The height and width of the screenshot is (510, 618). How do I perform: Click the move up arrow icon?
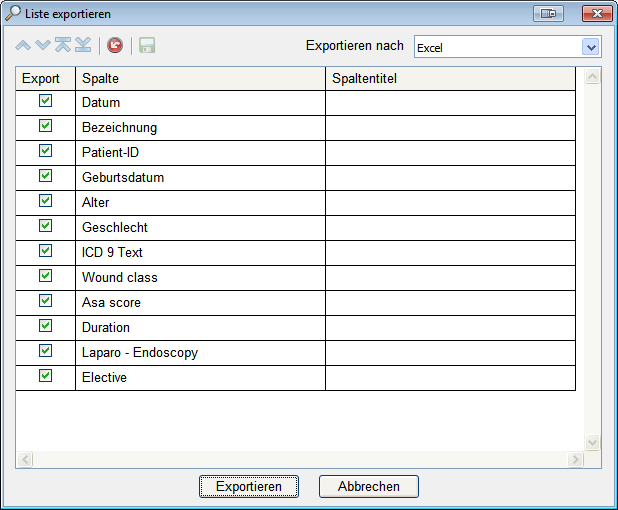point(24,46)
